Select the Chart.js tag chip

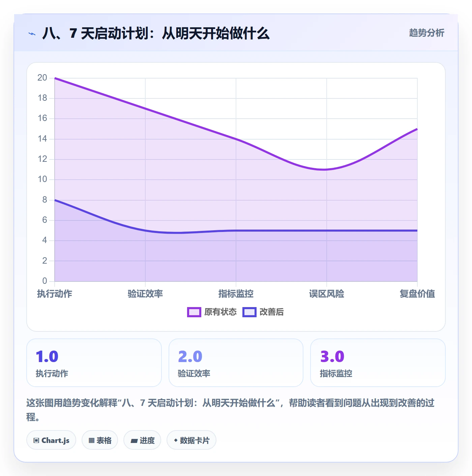click(x=51, y=440)
